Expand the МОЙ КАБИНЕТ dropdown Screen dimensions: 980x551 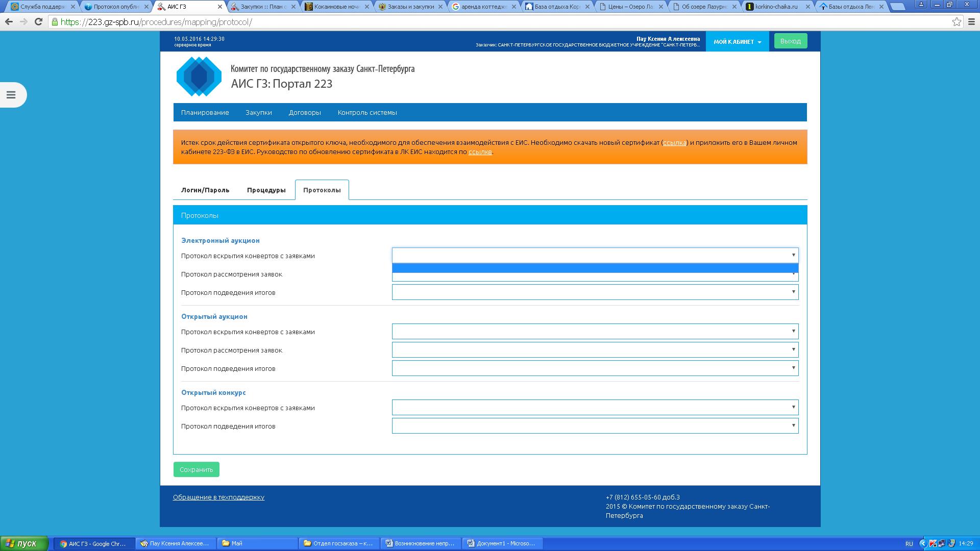[737, 42]
